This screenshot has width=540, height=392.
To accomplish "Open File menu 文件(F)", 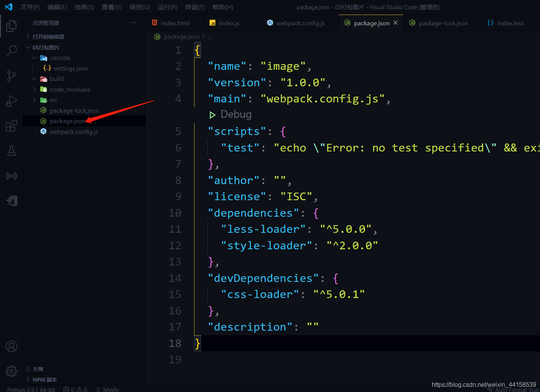I will tap(30, 7).
